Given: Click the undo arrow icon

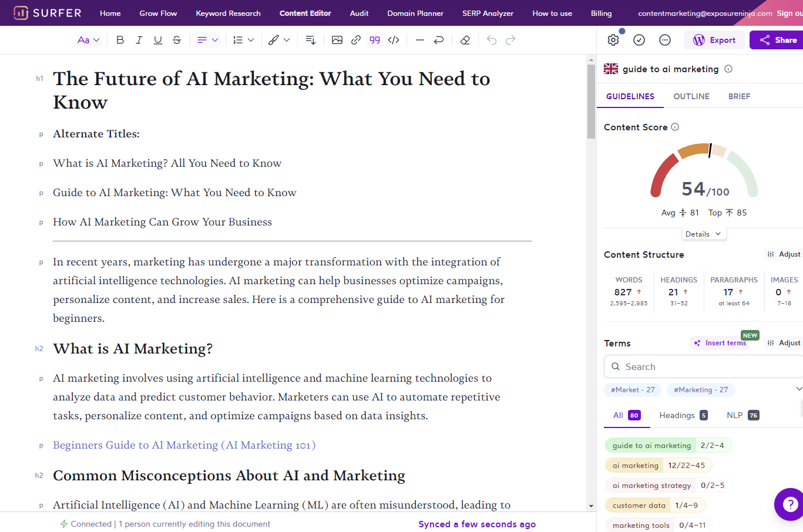Looking at the screenshot, I should [492, 40].
